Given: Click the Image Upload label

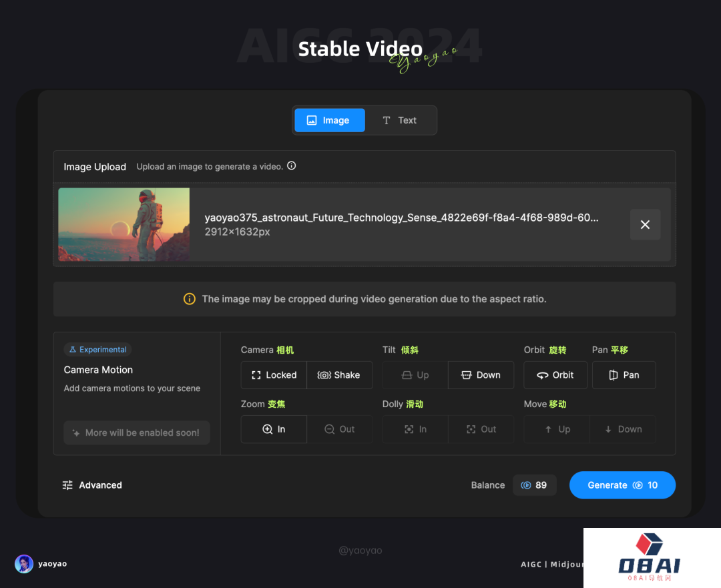Looking at the screenshot, I should point(95,167).
